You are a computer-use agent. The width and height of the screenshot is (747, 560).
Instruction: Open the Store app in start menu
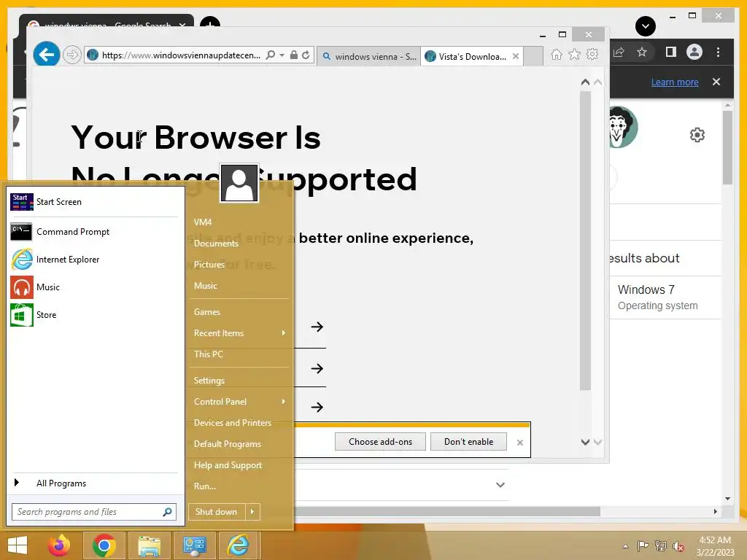coord(93,315)
